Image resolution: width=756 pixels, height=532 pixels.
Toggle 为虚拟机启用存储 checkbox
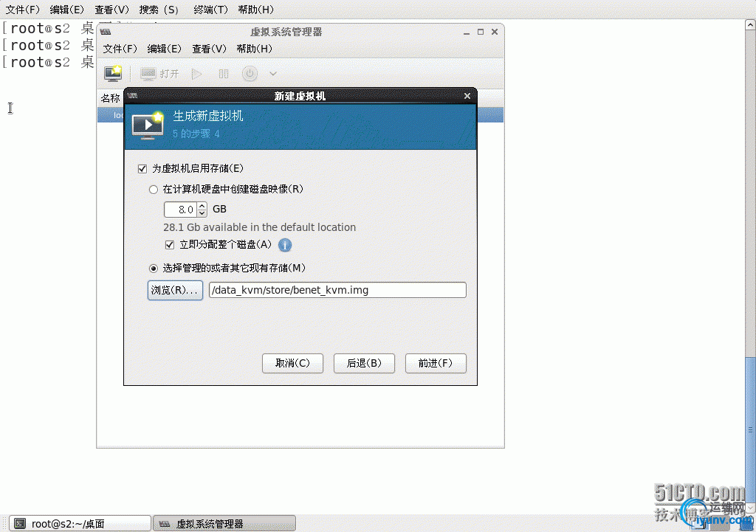point(142,169)
